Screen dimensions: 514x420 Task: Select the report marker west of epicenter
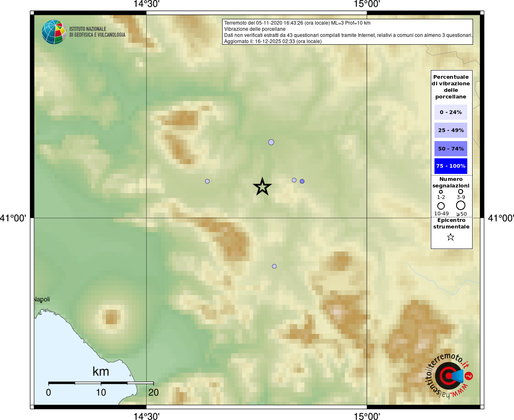[x=207, y=181]
